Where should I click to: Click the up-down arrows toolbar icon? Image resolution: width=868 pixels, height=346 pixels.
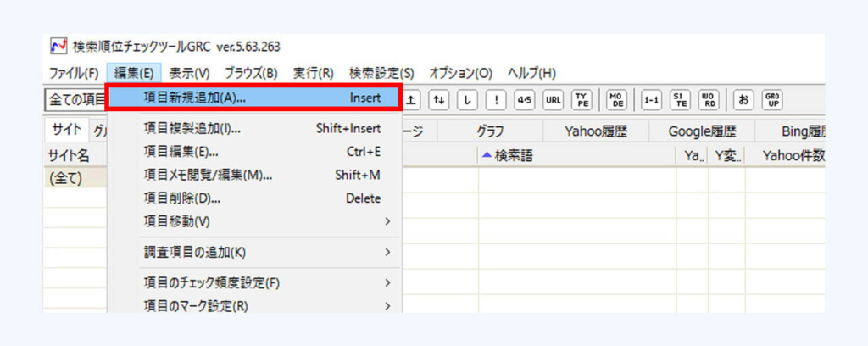tap(439, 100)
